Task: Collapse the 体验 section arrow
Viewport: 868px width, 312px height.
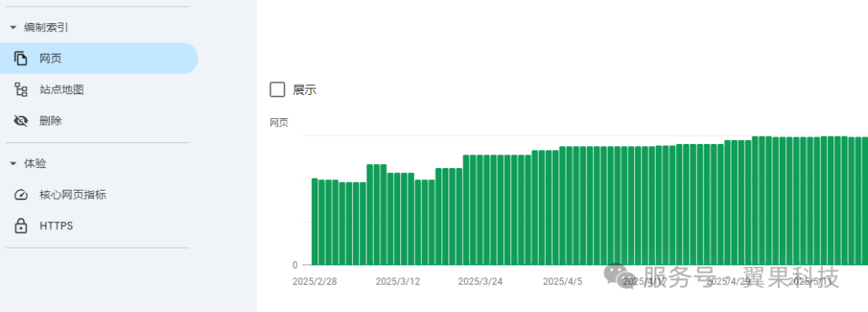Action: (14, 164)
